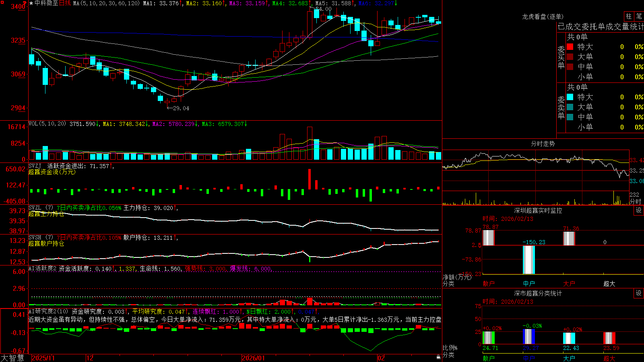
Task: Click cyan 特大 swatch under 委卖单
Action: tap(570, 97)
